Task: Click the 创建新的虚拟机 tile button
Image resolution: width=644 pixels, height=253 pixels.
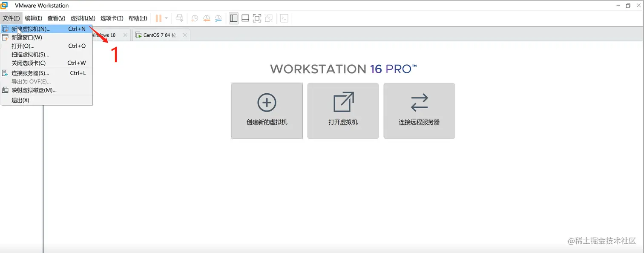Action: point(267,111)
